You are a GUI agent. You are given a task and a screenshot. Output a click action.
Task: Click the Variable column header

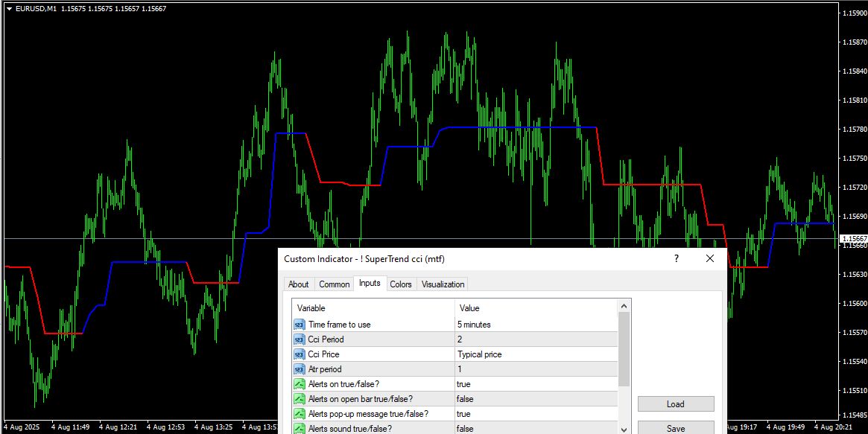pos(374,308)
